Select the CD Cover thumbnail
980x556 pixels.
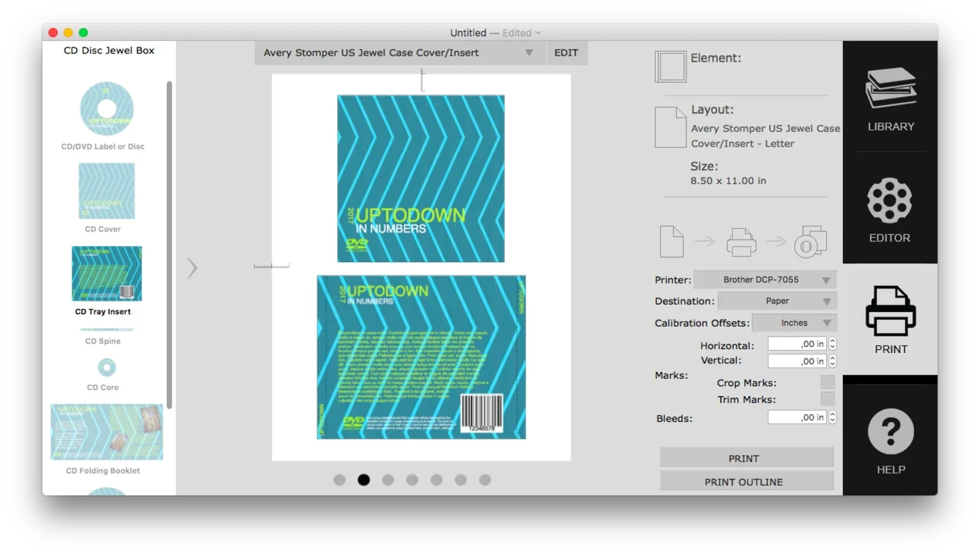click(106, 191)
